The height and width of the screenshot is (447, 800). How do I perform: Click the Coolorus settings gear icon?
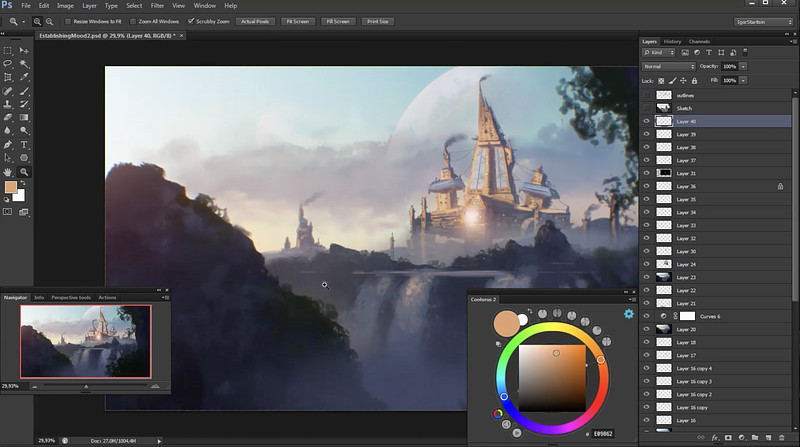point(629,313)
